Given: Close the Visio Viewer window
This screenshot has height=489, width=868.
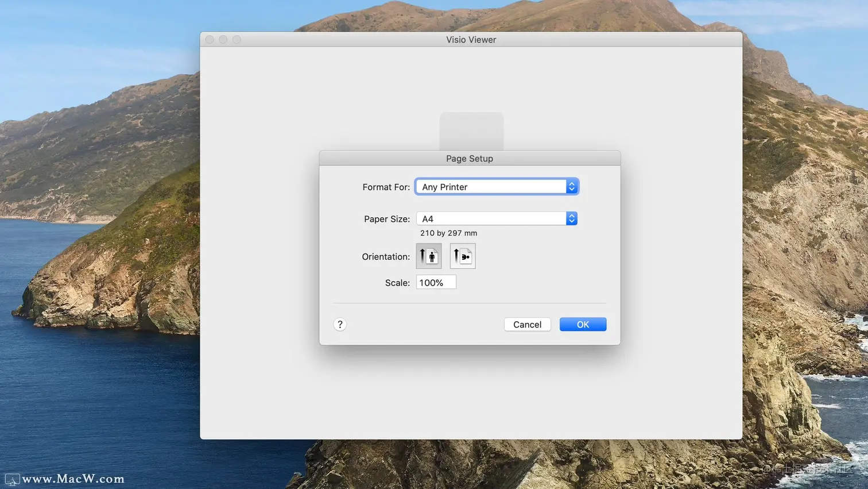Looking at the screenshot, I should pyautogui.click(x=210, y=40).
